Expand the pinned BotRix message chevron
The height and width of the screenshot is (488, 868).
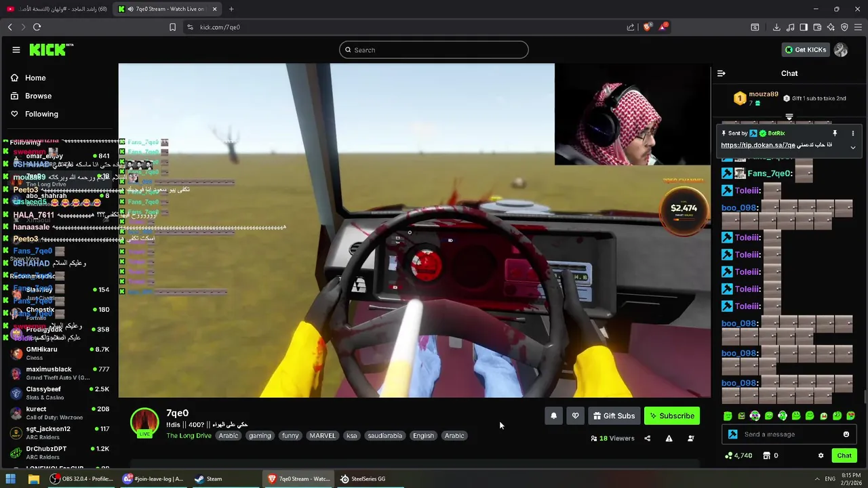(853, 147)
